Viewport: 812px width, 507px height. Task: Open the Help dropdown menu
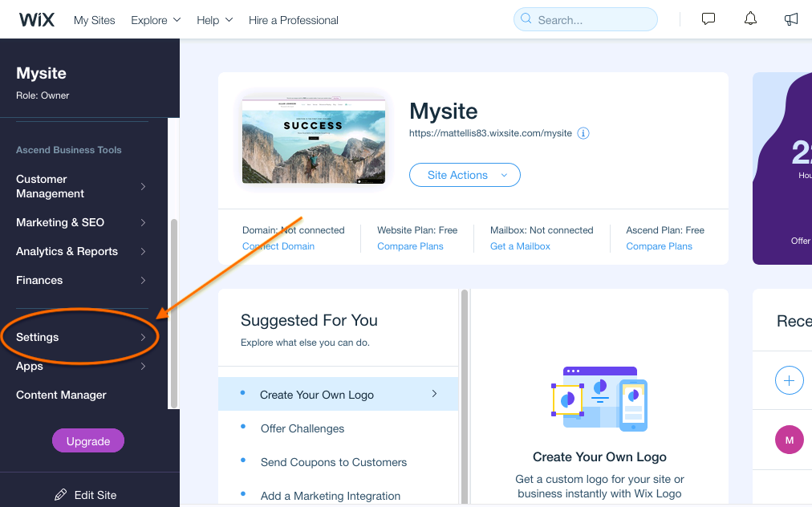(x=214, y=20)
